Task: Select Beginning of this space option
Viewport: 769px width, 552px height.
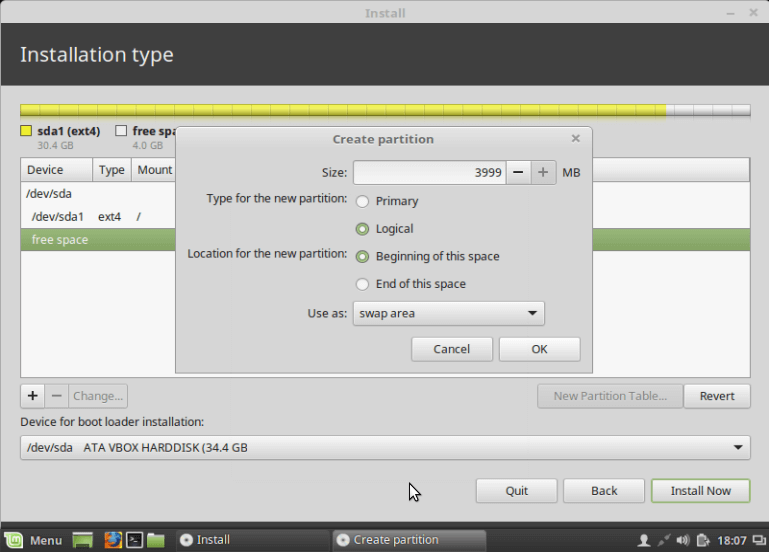Action: 362,257
